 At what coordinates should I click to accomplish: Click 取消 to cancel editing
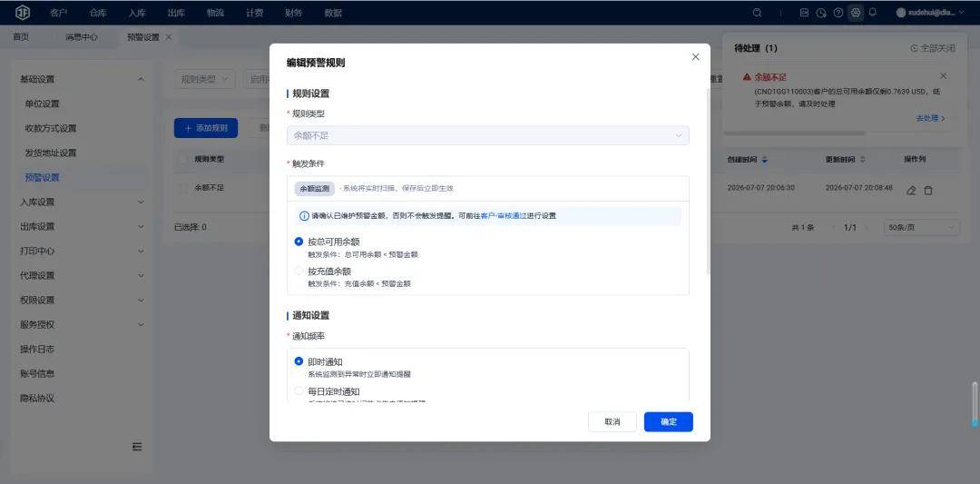[612, 422]
